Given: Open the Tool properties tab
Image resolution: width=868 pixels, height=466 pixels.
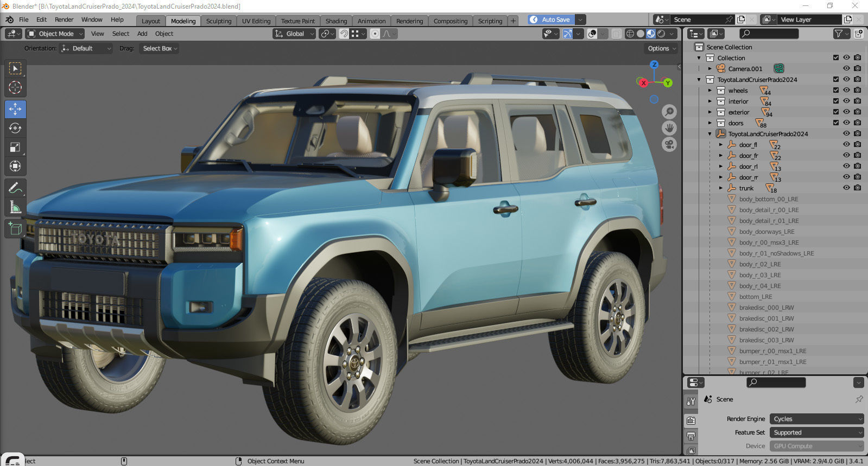Looking at the screenshot, I should tap(691, 401).
